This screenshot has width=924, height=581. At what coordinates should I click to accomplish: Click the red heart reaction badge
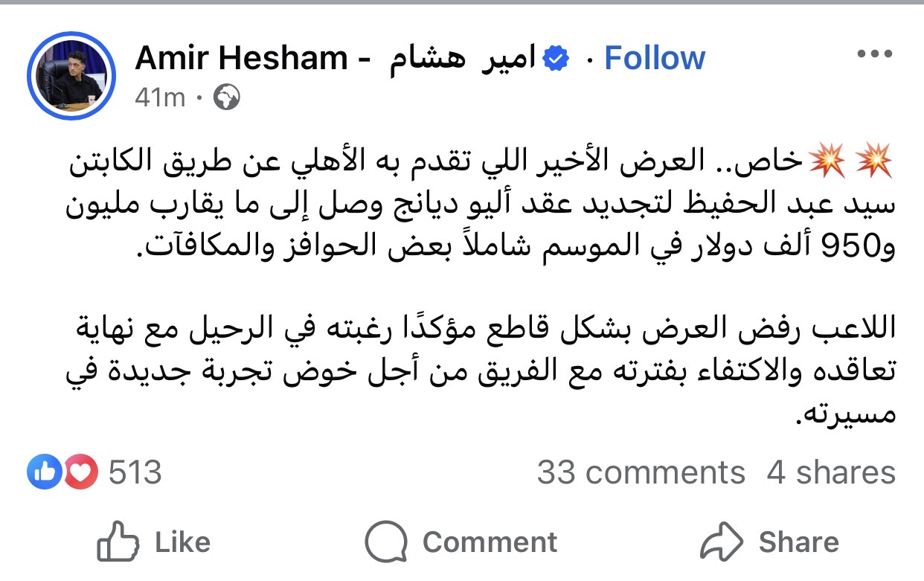coord(80,472)
